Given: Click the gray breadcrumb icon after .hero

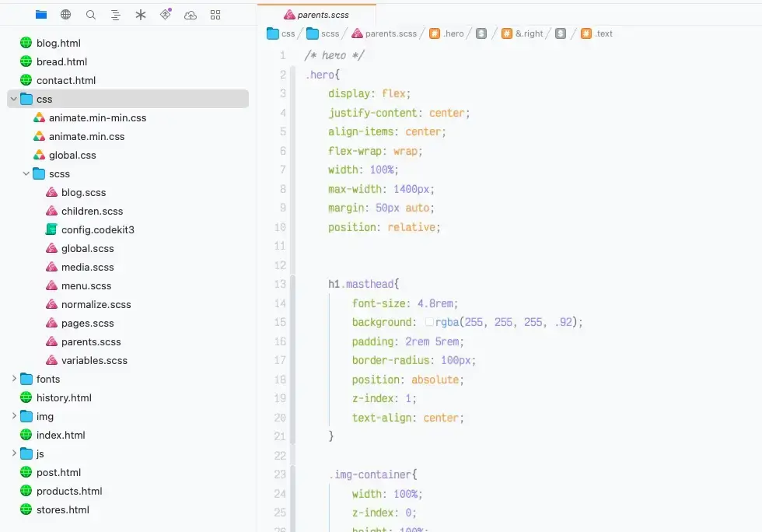Looking at the screenshot, I should click(481, 33).
